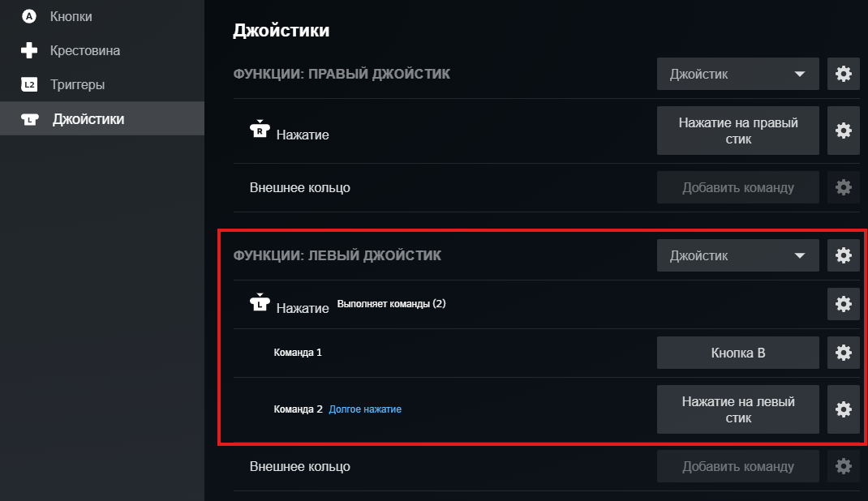Image resolution: width=868 pixels, height=501 pixels.
Task: Click the Долгое нажатие link
Action: (365, 409)
